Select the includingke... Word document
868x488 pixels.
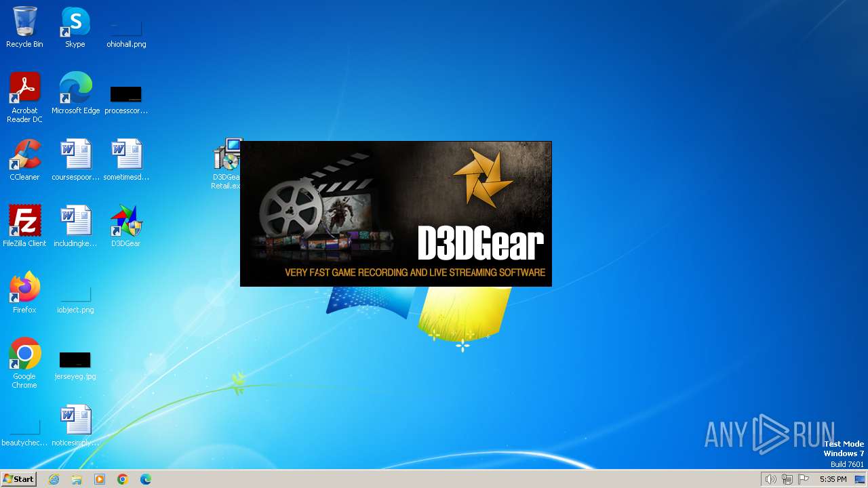coord(75,226)
